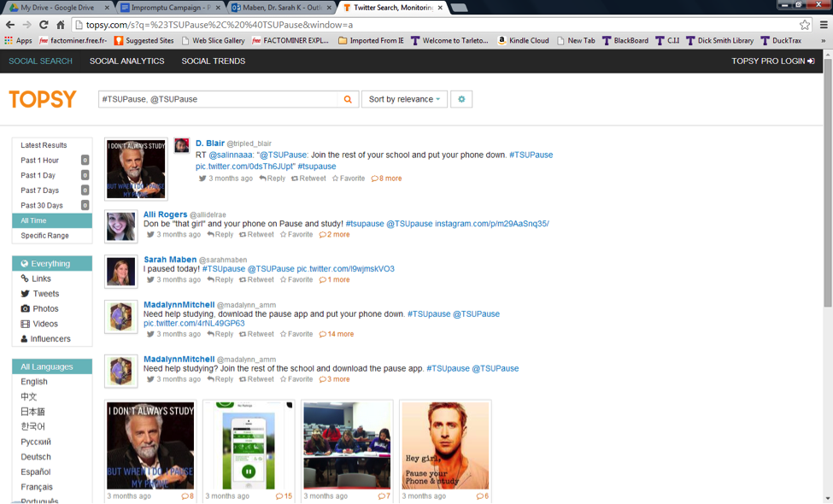The height and width of the screenshot is (504, 833).
Task: Bookmark this page with star icon
Action: coord(804,25)
